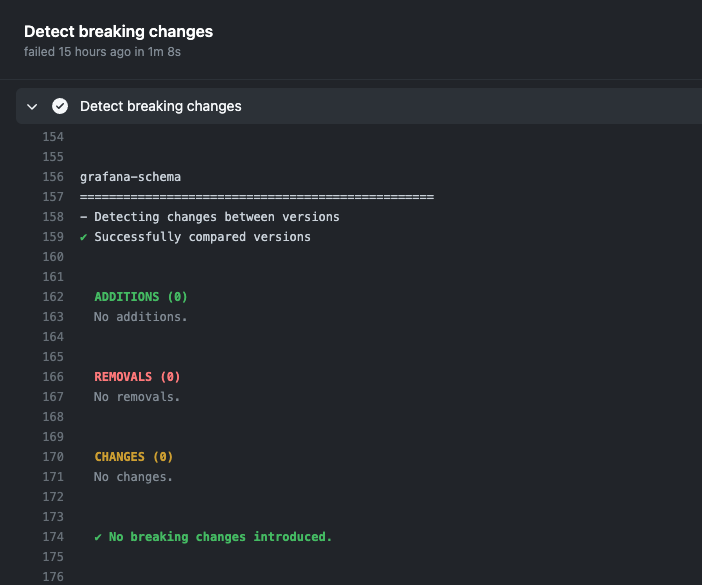Screen dimensions: 702x585
Task: Click the No additions. log text
Action: point(141,317)
